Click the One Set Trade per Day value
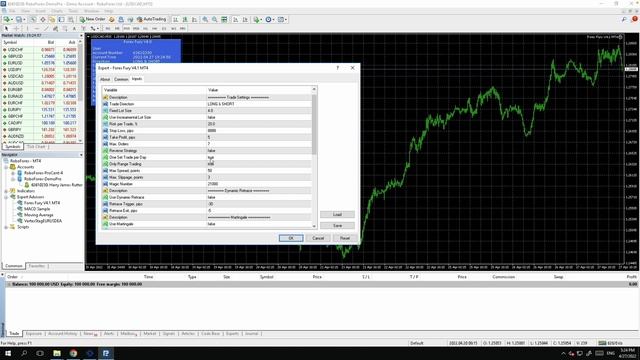Viewport: 640px width, 360px height. tap(259, 157)
